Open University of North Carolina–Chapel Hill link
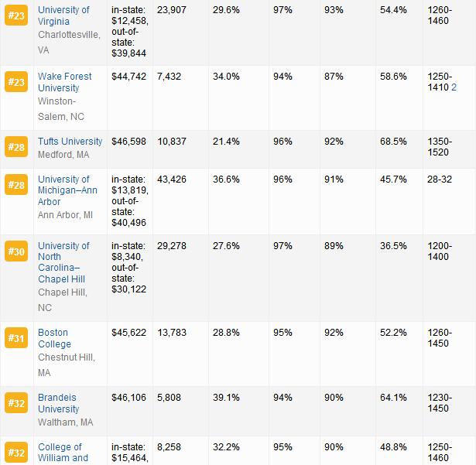This screenshot has width=476, height=465. 63,262
